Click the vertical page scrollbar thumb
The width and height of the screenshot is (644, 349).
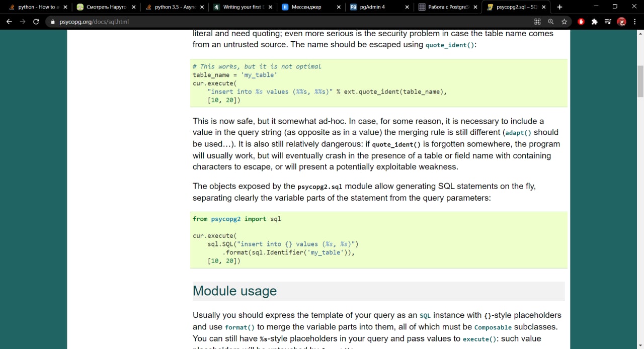[x=640, y=80]
